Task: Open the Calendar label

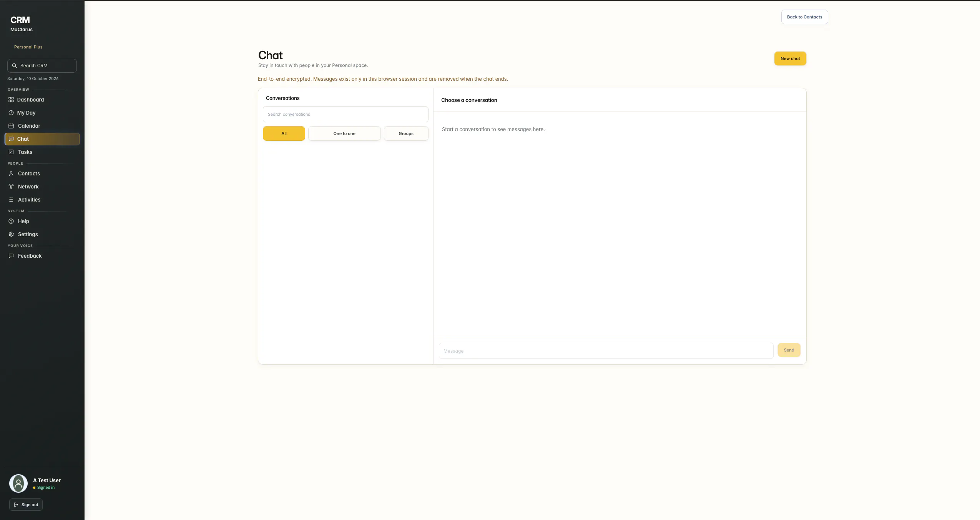Action: click(x=29, y=126)
